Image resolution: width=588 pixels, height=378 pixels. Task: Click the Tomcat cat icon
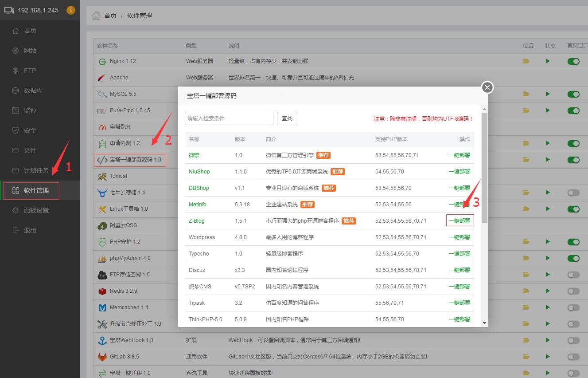102,176
